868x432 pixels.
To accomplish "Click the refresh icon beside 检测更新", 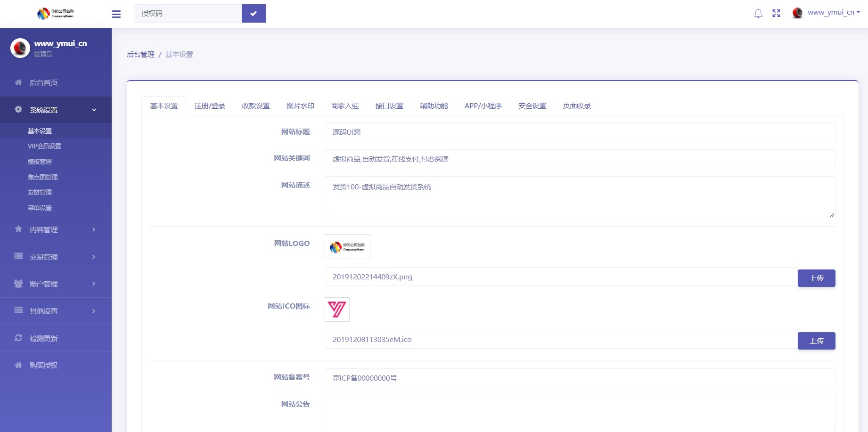I will coord(18,338).
